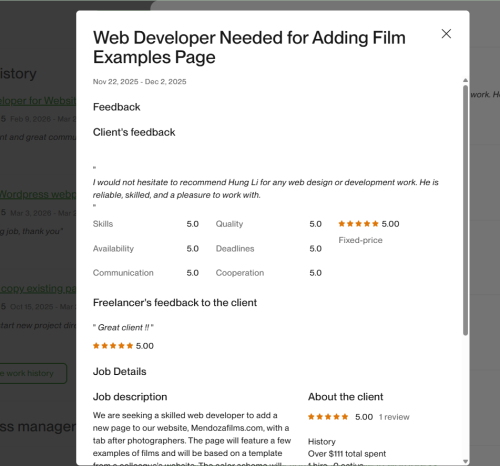Open 'copy existing pa' job link in background
Screen dimensions: 500x466
click(38, 288)
